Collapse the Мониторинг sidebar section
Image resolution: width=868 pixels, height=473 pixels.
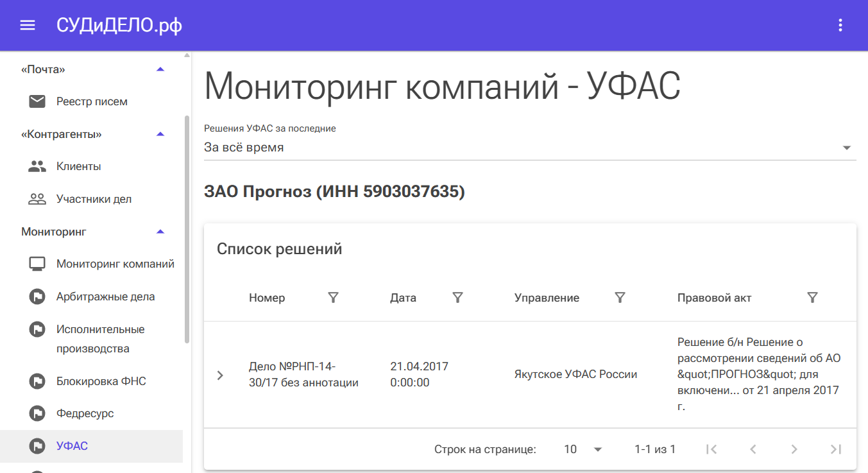click(160, 232)
